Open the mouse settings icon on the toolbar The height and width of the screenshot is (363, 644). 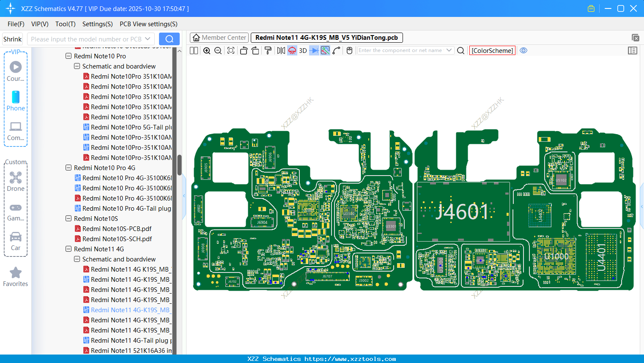(x=349, y=50)
